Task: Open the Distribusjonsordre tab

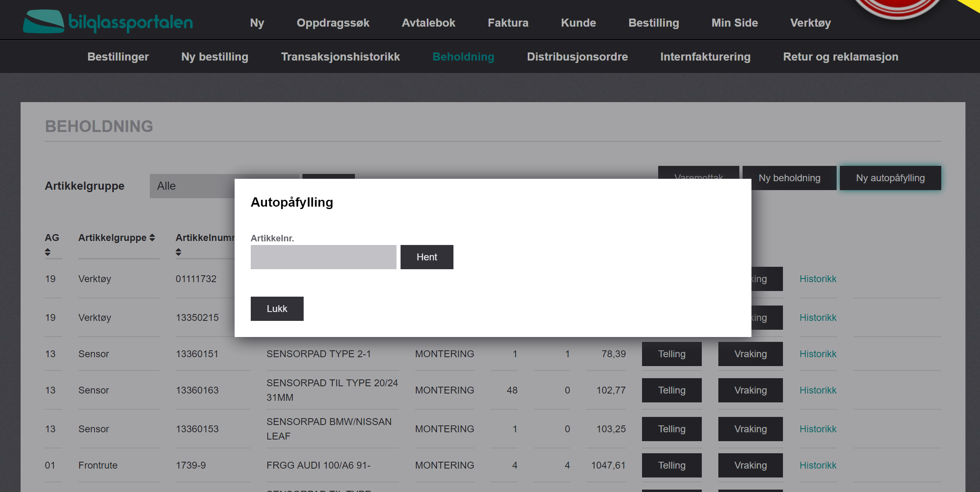Action: [x=577, y=57]
